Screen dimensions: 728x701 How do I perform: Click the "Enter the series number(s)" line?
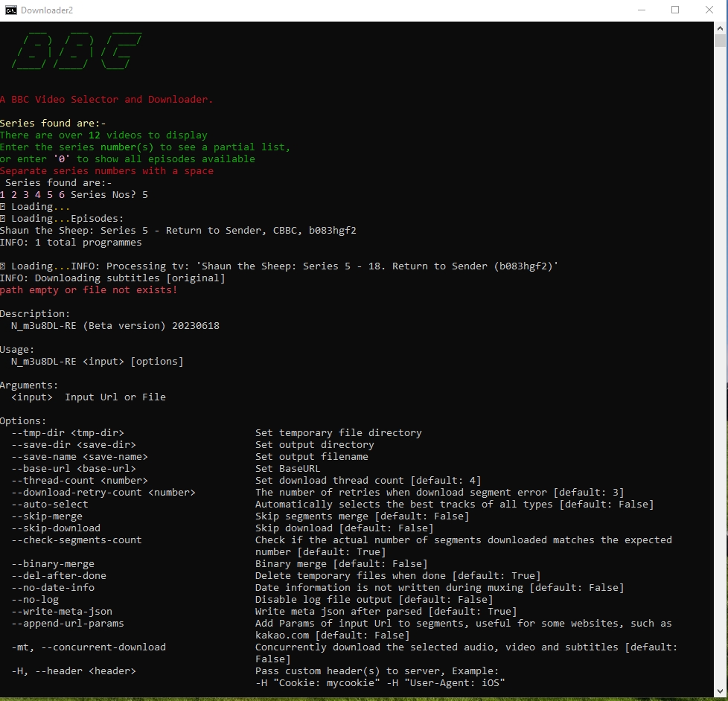145,147
